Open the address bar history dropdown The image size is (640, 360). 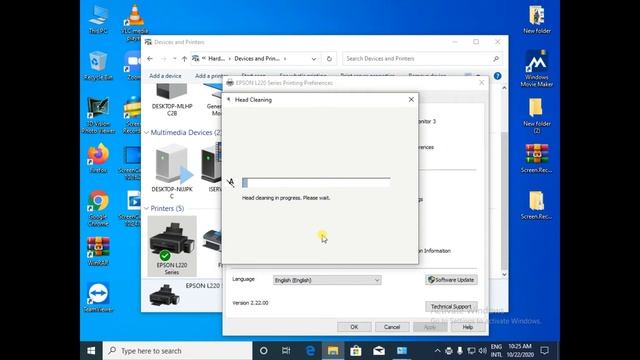pos(313,59)
